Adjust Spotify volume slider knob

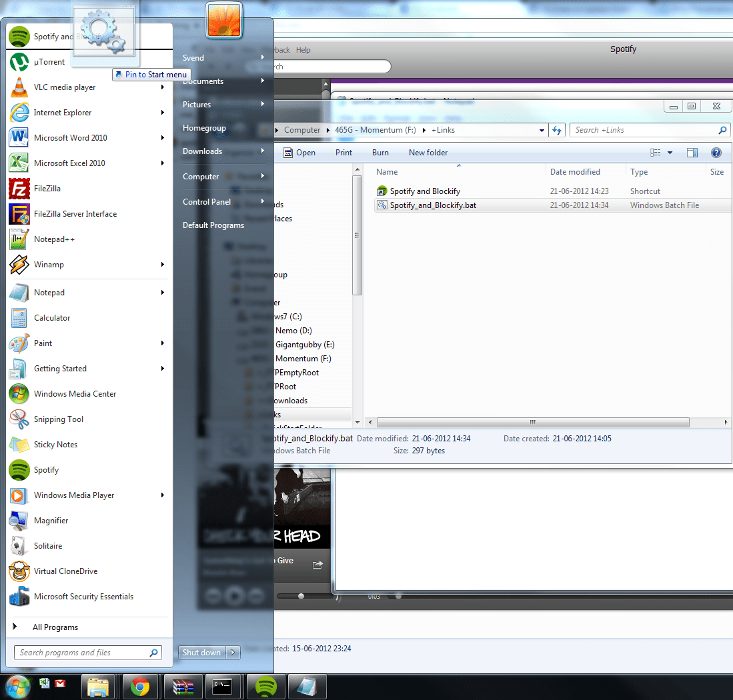(x=301, y=596)
